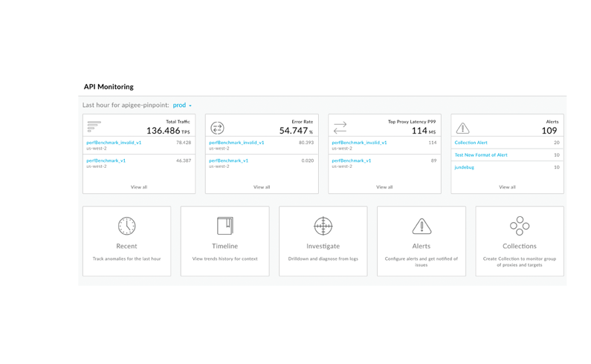The height and width of the screenshot is (364, 591).
Task: Click the 114 MS latency value
Action: click(424, 131)
